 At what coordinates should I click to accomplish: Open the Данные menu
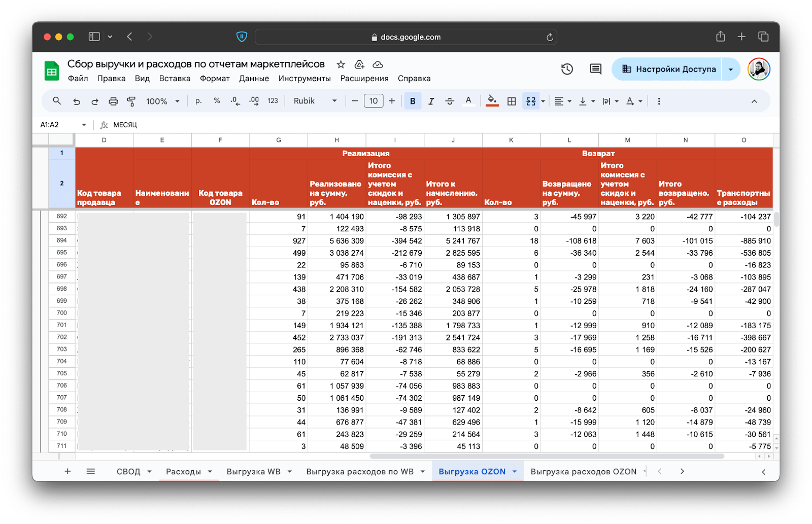tap(254, 79)
